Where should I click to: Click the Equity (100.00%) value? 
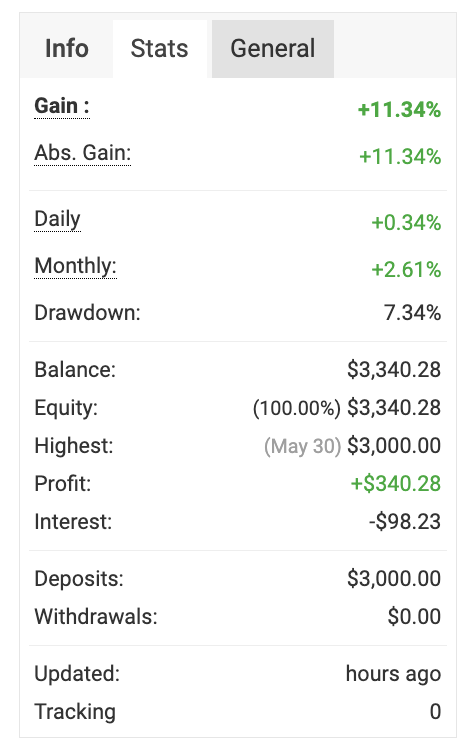(297, 408)
